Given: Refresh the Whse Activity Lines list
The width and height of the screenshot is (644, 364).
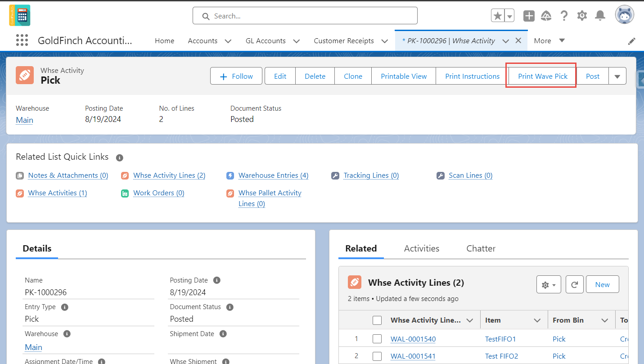Looking at the screenshot, I should pyautogui.click(x=574, y=284).
